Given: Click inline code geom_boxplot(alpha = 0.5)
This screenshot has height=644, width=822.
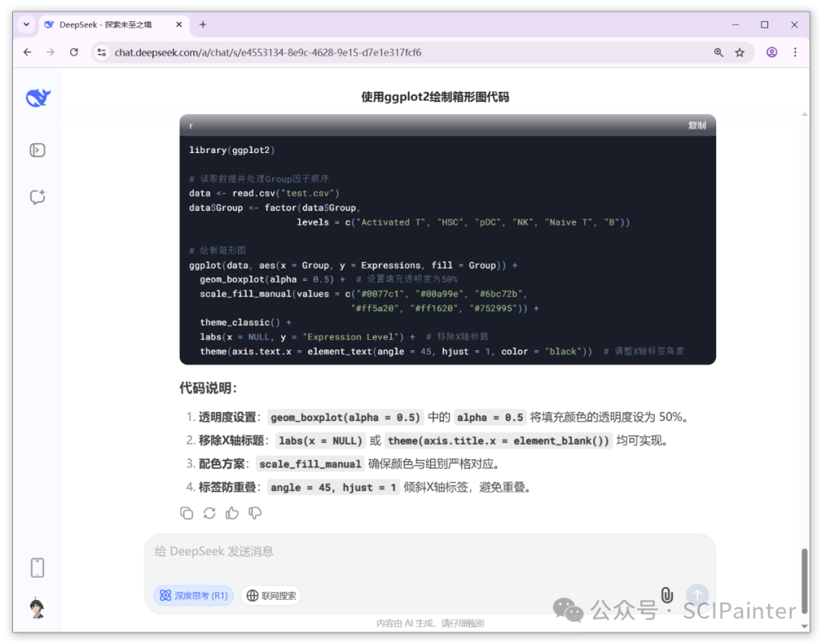Looking at the screenshot, I should (x=346, y=417).
